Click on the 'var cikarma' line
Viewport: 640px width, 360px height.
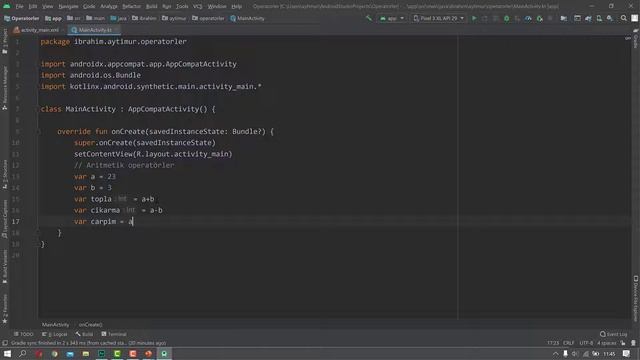pyautogui.click(x=118, y=210)
